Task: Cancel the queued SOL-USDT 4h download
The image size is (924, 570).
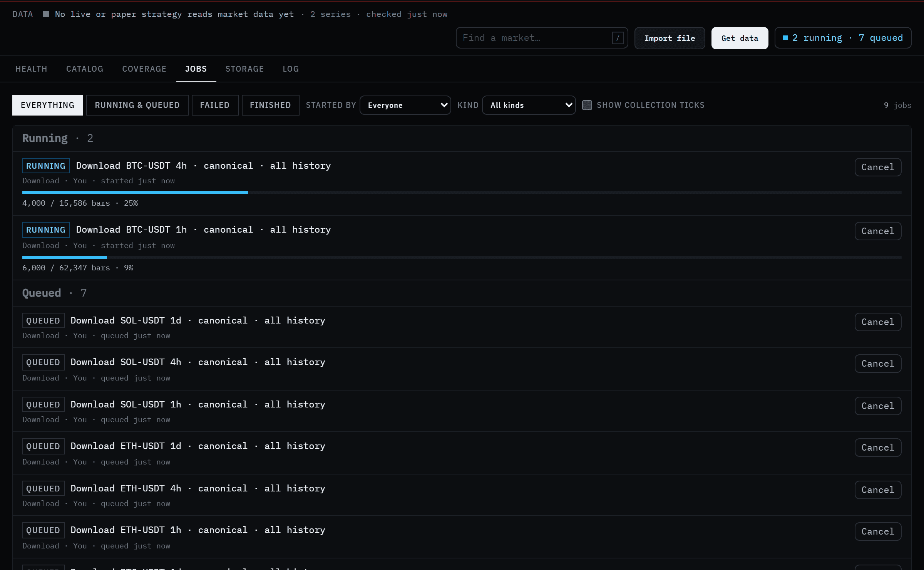Action: pyautogui.click(x=878, y=364)
